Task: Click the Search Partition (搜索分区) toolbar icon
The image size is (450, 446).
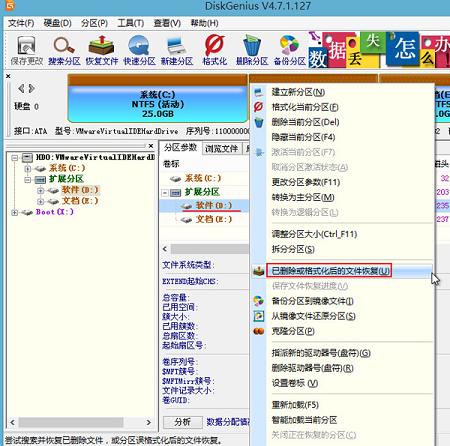Action: [64, 50]
